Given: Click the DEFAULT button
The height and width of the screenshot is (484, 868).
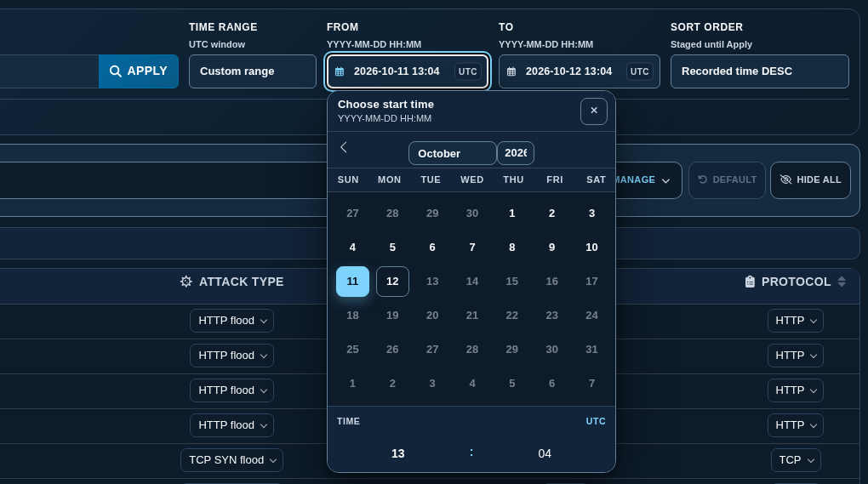Looking at the screenshot, I should pyautogui.click(x=727, y=179).
